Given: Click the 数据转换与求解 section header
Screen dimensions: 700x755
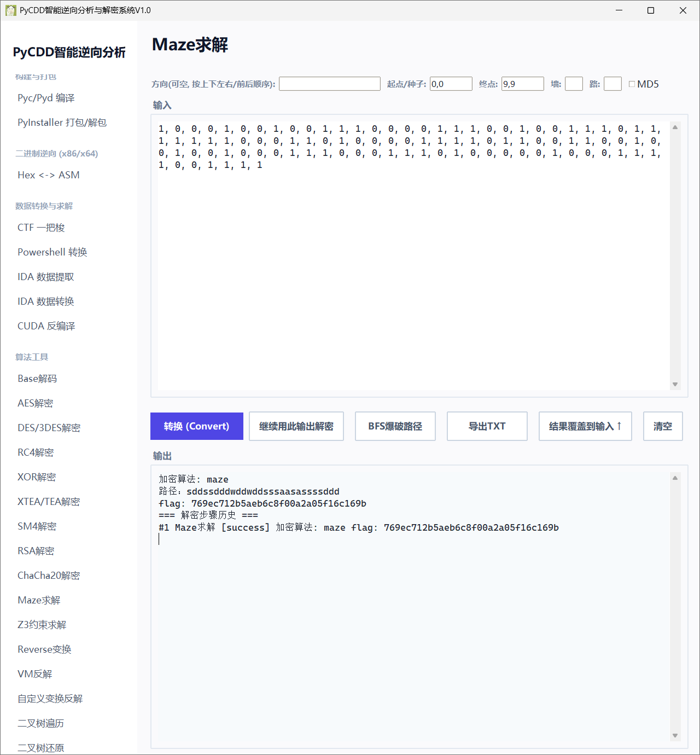Looking at the screenshot, I should coord(44,206).
